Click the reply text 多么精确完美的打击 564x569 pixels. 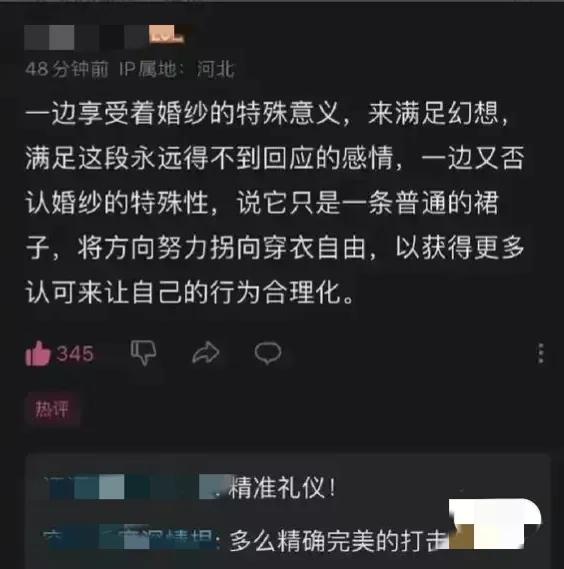[x=338, y=541]
